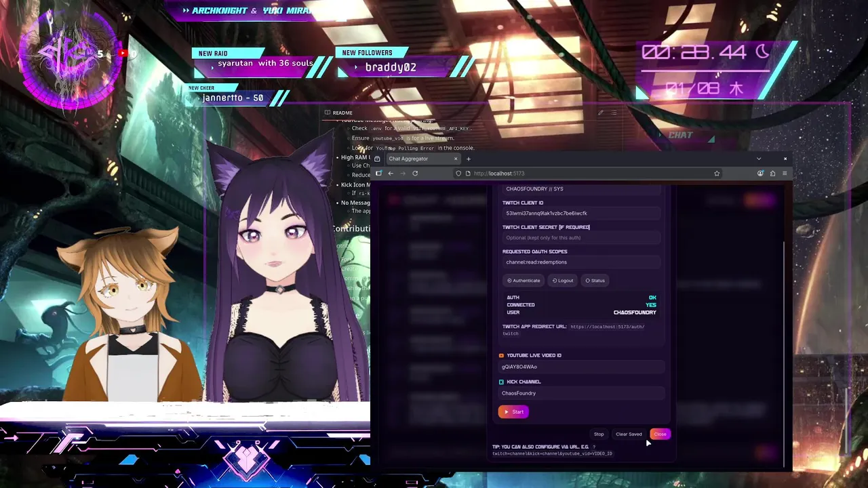Click the NEW RAID alert label
868x488 pixels.
[x=213, y=53]
